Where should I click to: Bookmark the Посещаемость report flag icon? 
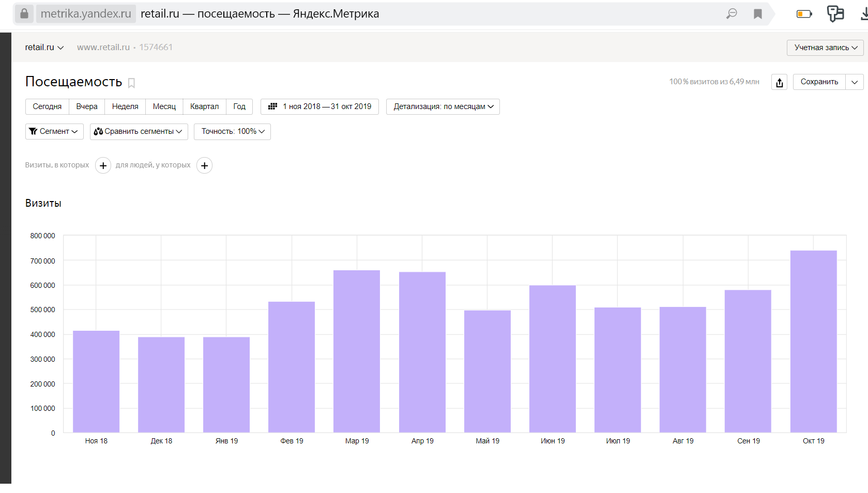click(131, 83)
